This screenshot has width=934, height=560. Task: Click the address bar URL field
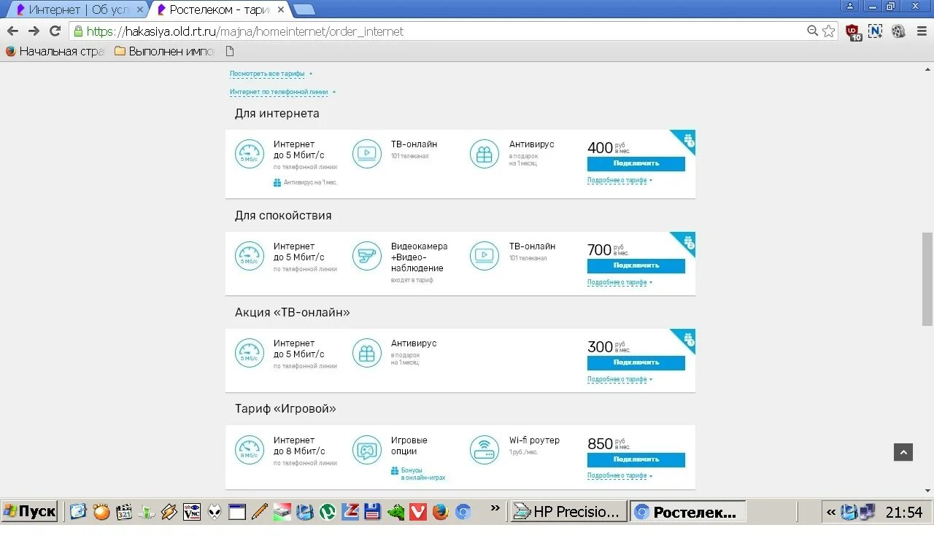[x=438, y=31]
